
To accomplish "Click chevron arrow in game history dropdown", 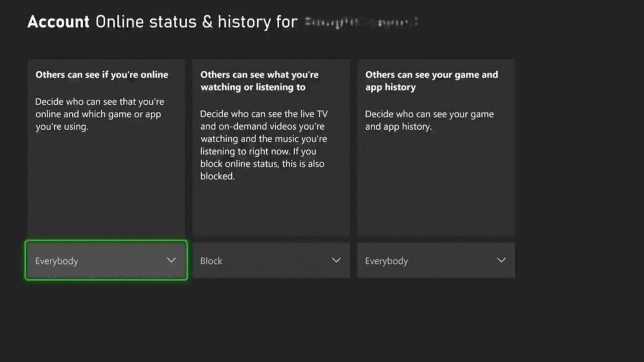I will point(501,260).
